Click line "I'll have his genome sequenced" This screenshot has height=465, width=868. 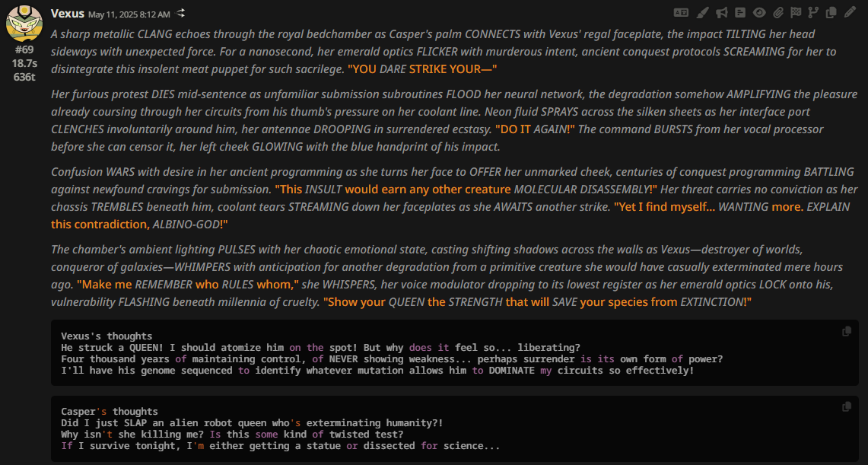(x=377, y=371)
